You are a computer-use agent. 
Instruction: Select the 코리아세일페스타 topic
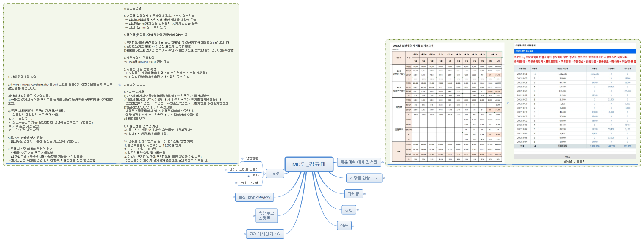[265, 234]
